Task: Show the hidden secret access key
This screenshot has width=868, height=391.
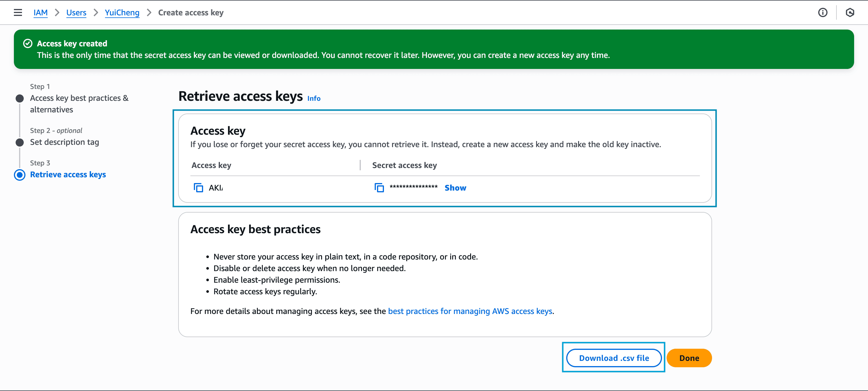Action: (455, 188)
